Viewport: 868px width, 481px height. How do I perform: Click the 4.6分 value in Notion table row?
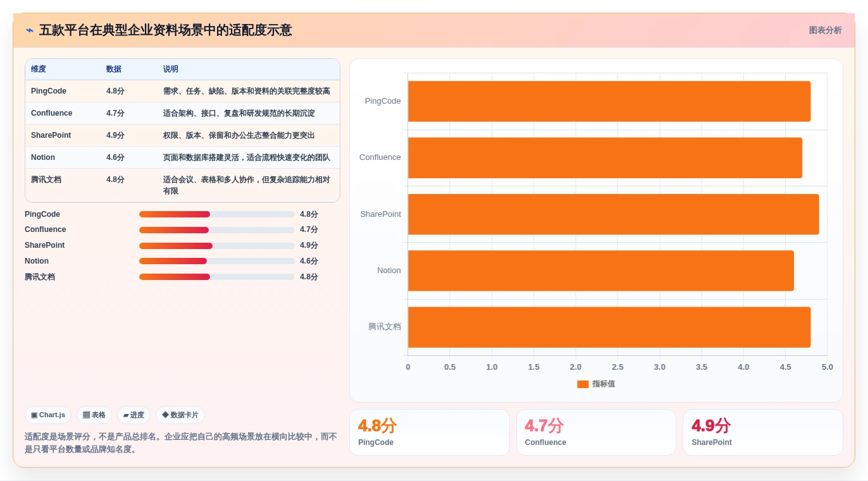(x=115, y=157)
